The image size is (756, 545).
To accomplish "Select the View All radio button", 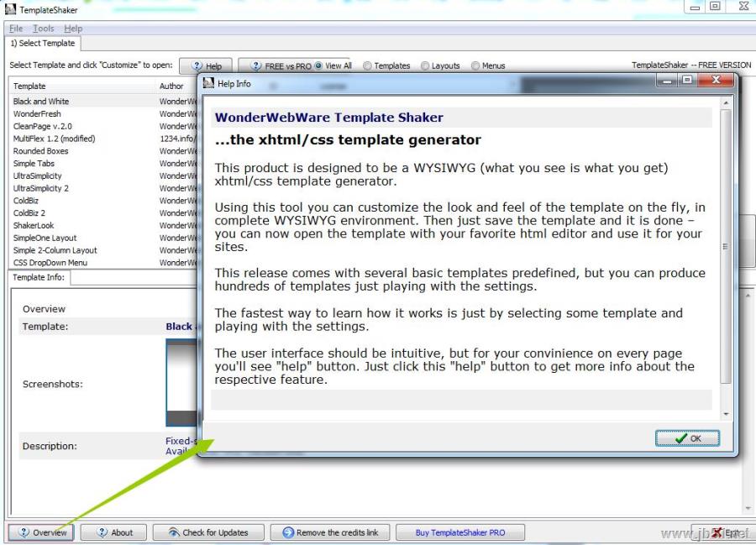I will (x=333, y=66).
